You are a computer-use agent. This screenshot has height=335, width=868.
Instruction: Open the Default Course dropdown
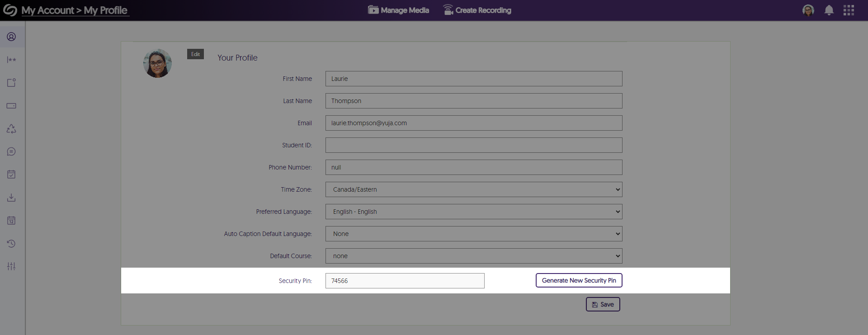tap(473, 256)
